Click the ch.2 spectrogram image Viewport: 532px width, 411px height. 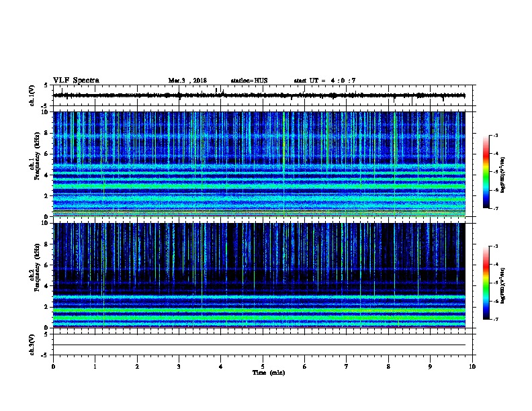[259, 275]
